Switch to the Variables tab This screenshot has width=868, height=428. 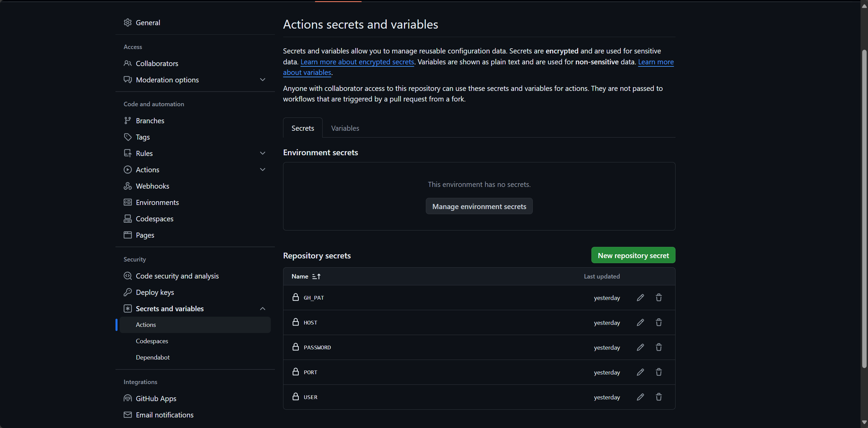pyautogui.click(x=345, y=128)
